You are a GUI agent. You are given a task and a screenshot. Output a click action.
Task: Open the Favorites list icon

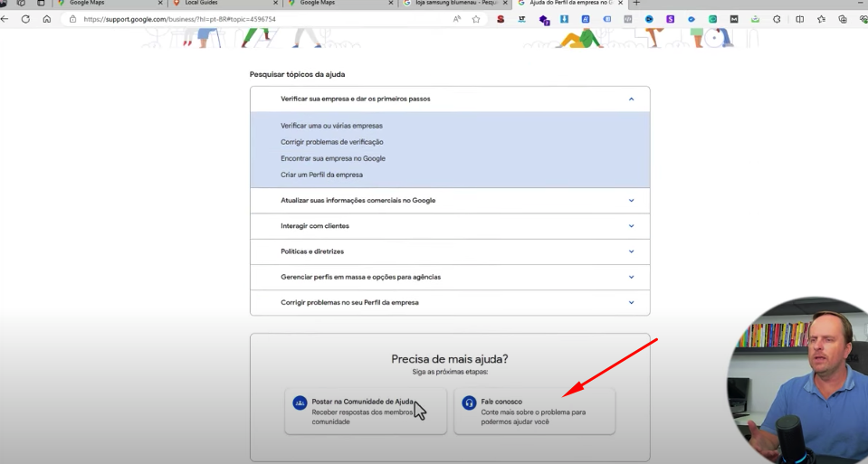[x=822, y=19]
